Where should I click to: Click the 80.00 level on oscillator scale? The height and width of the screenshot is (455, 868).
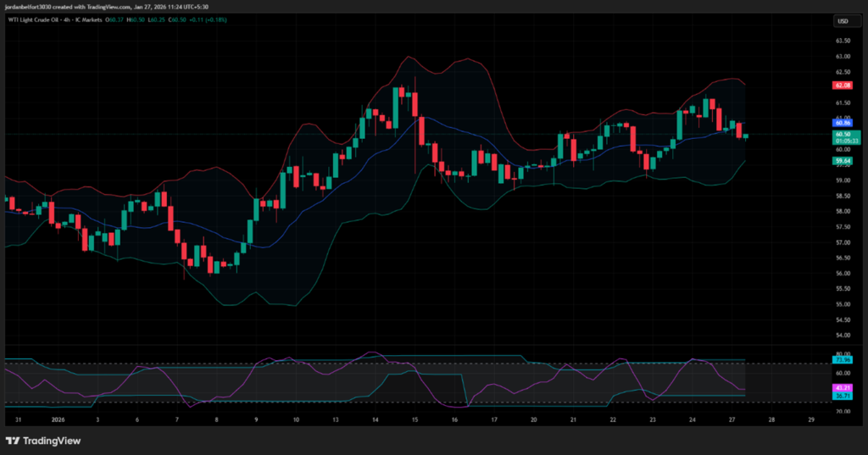click(x=843, y=354)
